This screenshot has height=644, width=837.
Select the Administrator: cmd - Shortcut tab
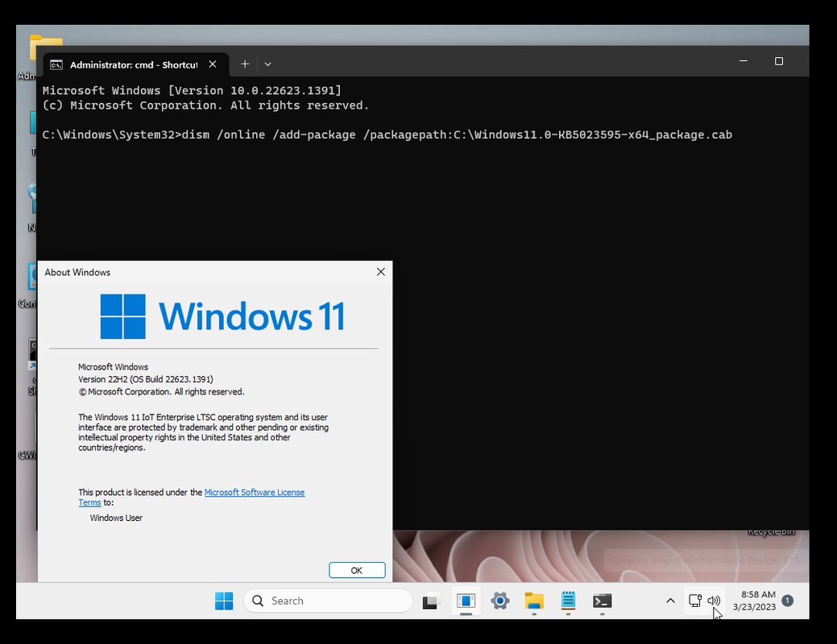136,64
